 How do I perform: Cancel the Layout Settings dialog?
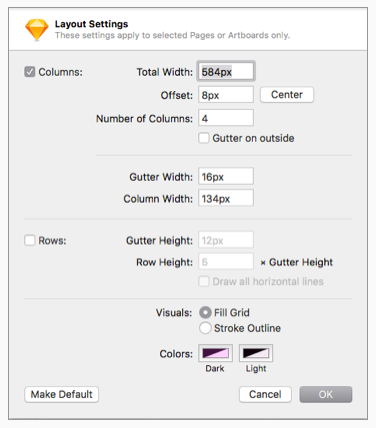(x=265, y=394)
